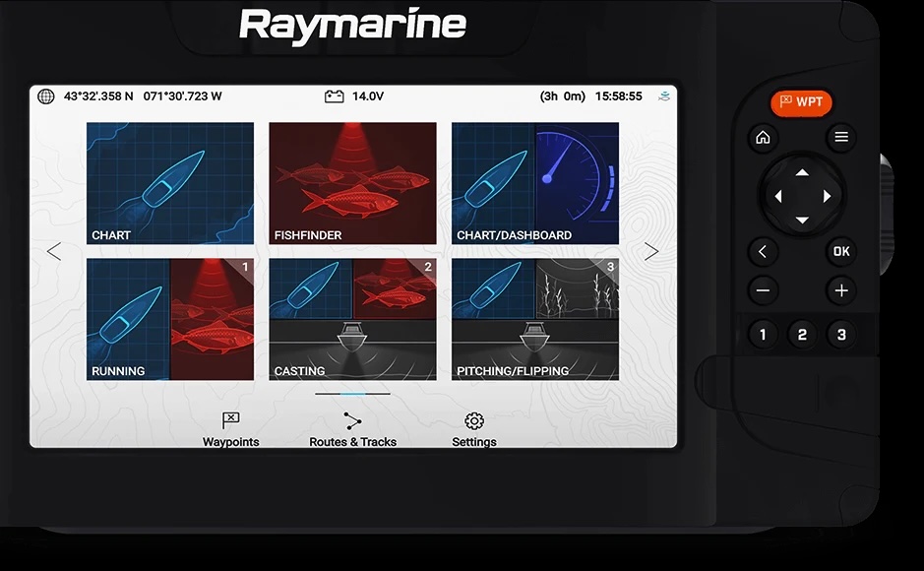Open the Waypoints flag icon

230,421
